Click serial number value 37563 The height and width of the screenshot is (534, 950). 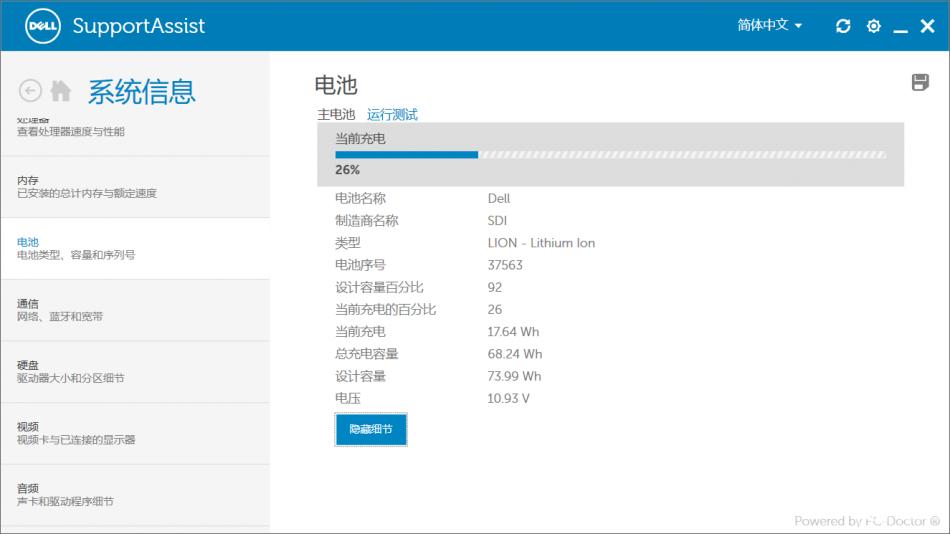(505, 265)
